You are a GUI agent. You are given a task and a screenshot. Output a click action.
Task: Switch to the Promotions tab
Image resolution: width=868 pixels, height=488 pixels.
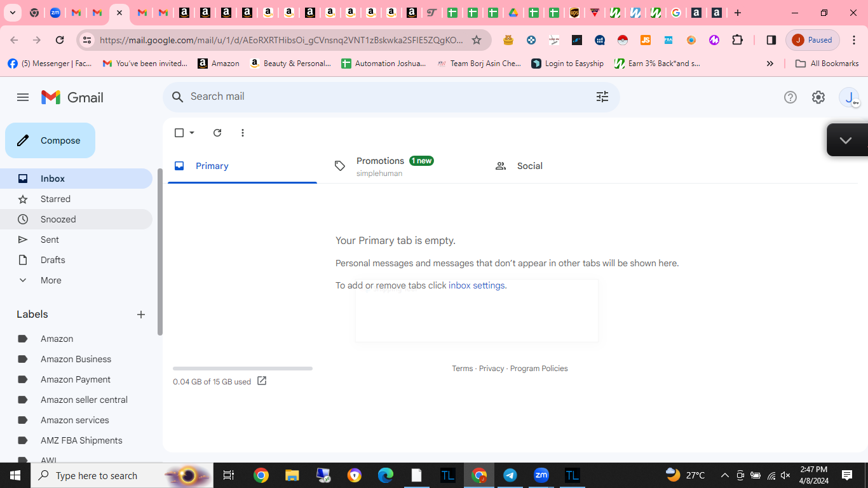coord(403,166)
